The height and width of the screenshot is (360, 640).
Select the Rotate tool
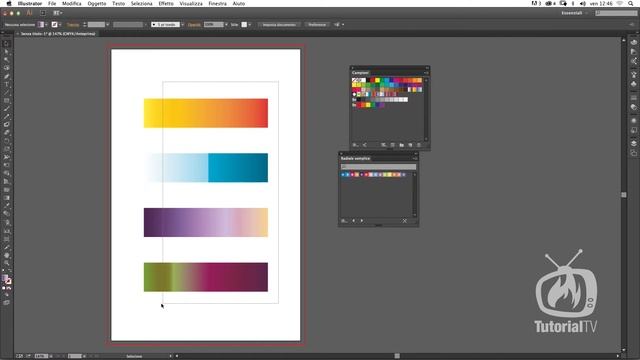7,141
